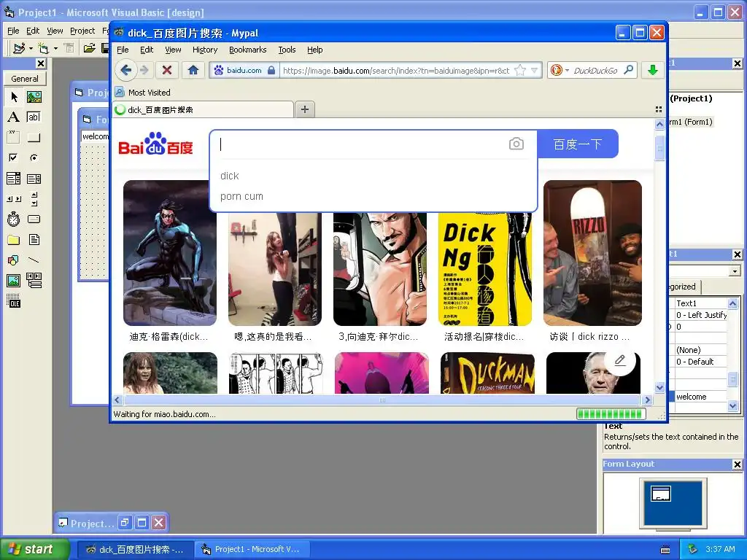Select the PictureBox tool in VB toolbox
Image resolution: width=747 pixels, height=560 pixels.
tap(34, 97)
